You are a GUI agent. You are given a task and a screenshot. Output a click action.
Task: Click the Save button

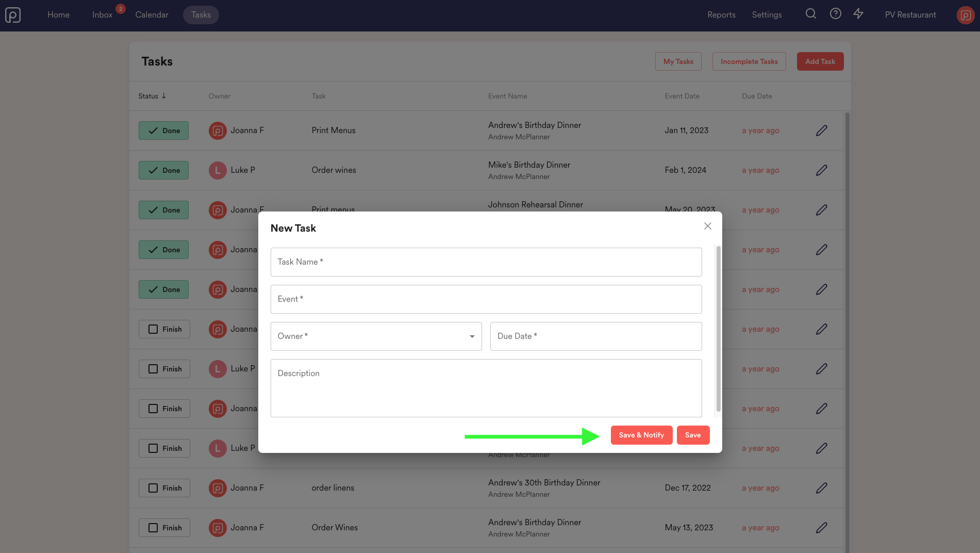click(693, 435)
